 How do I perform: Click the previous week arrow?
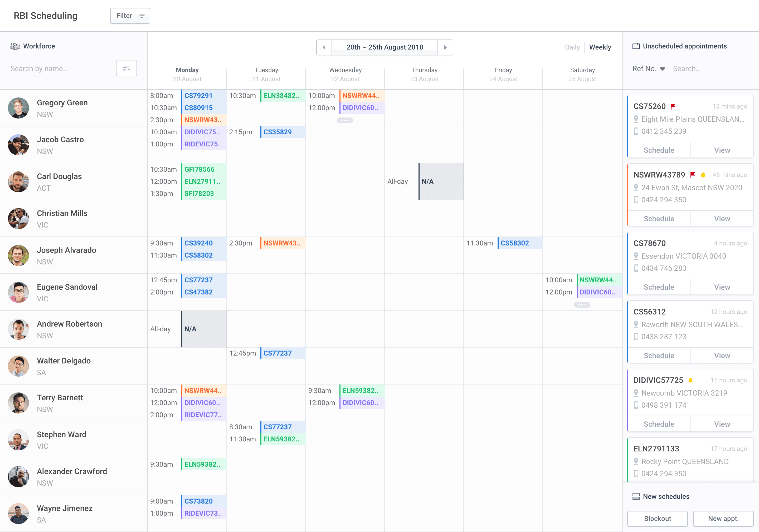[324, 47]
